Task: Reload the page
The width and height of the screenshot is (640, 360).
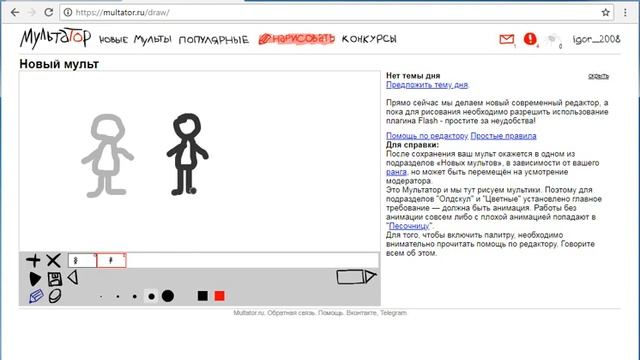Action: [x=49, y=12]
